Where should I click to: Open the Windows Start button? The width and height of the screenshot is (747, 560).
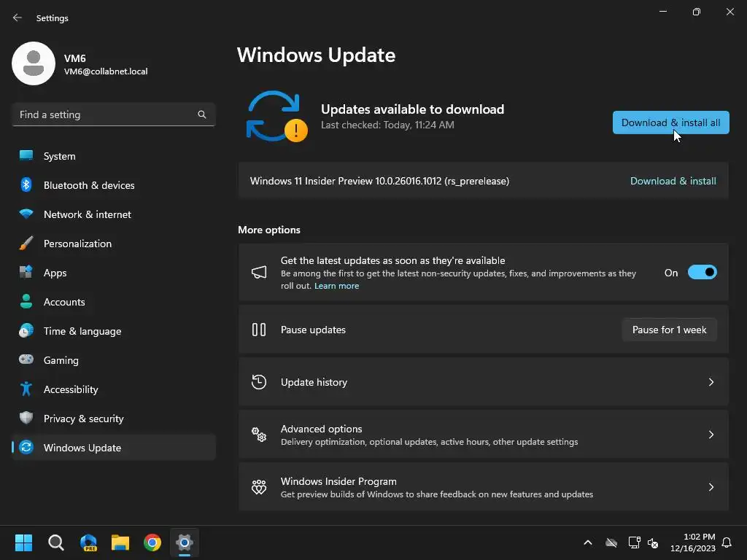coord(23,542)
